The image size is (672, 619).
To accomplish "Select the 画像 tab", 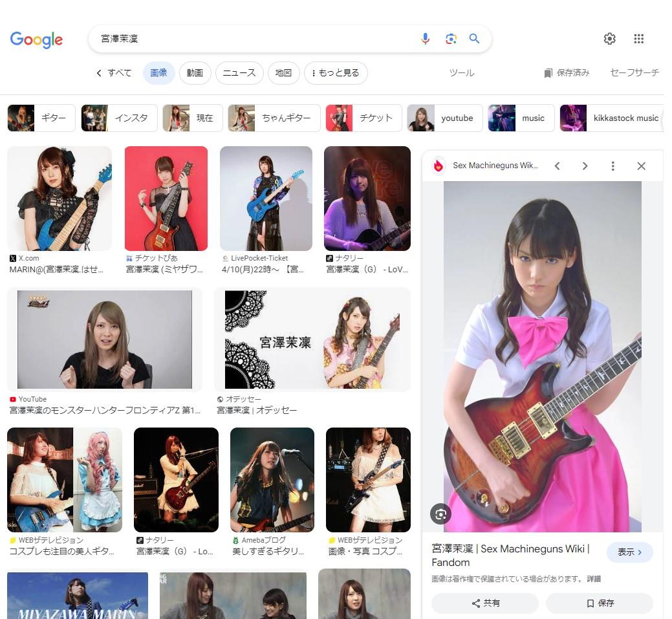I will tap(158, 73).
